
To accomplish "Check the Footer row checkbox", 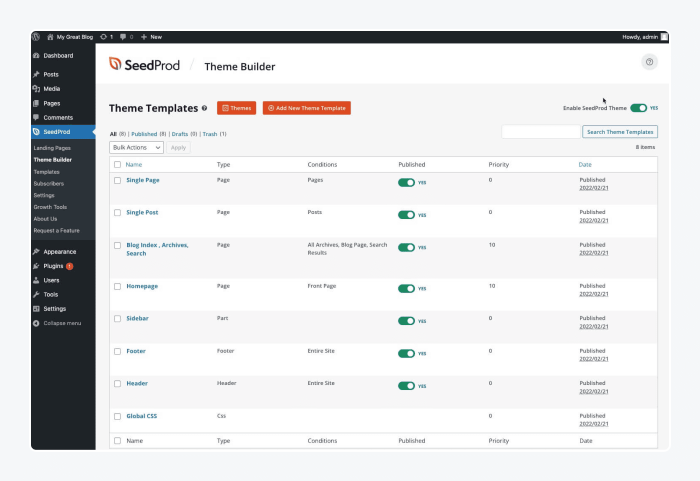I will pyautogui.click(x=117, y=351).
